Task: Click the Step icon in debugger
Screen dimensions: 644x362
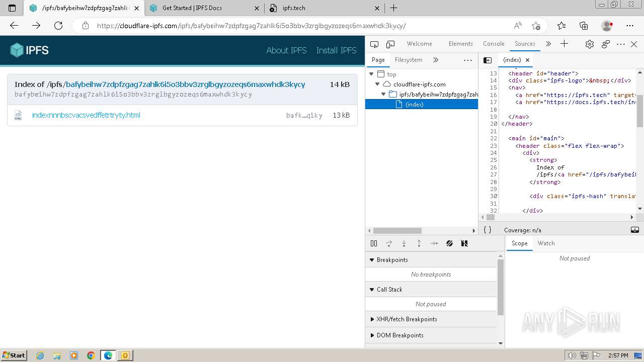Action: pyautogui.click(x=434, y=243)
